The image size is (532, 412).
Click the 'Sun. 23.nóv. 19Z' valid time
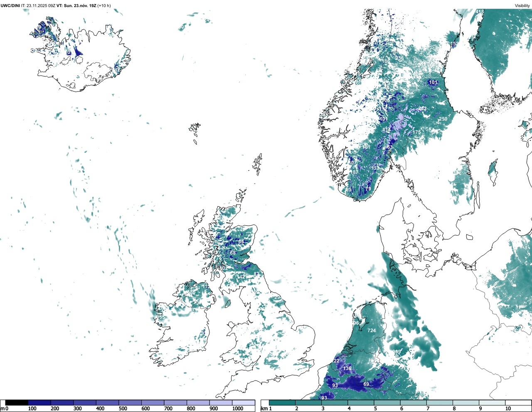pos(80,6)
